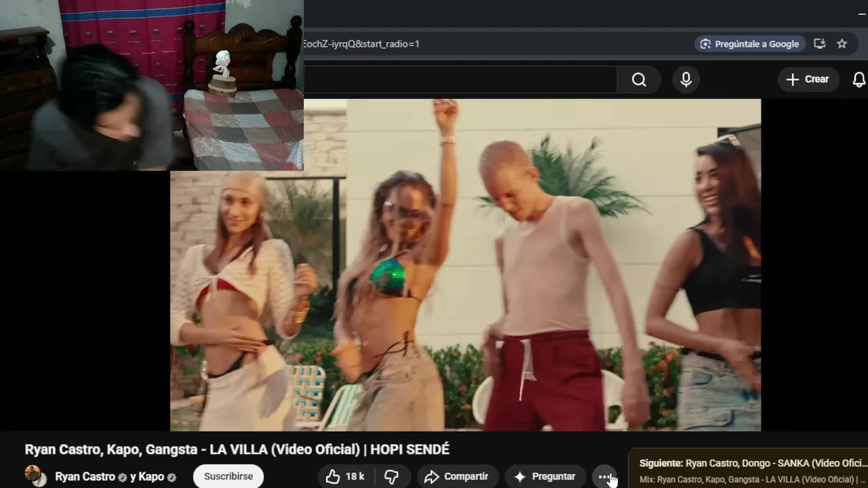Click the LA VILLA video title
The height and width of the screenshot is (488, 868).
tap(237, 449)
